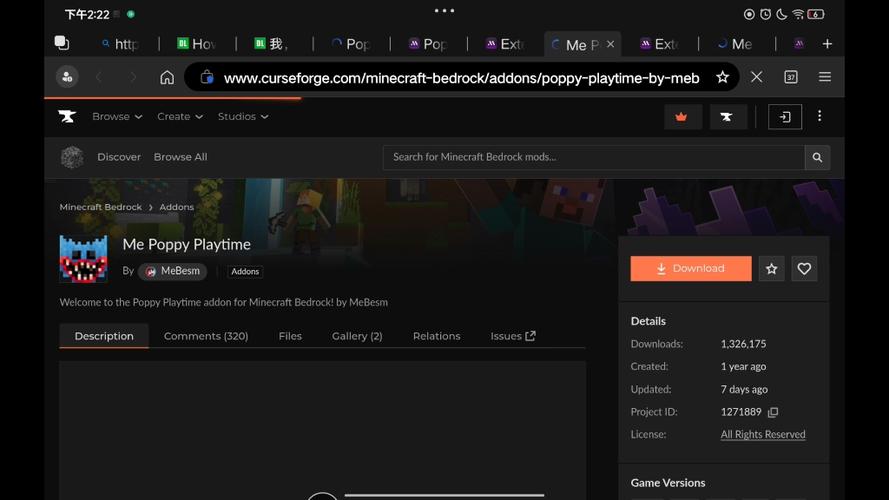Viewport: 889px width, 500px height.
Task: Click the Addons category tag
Action: (x=245, y=272)
